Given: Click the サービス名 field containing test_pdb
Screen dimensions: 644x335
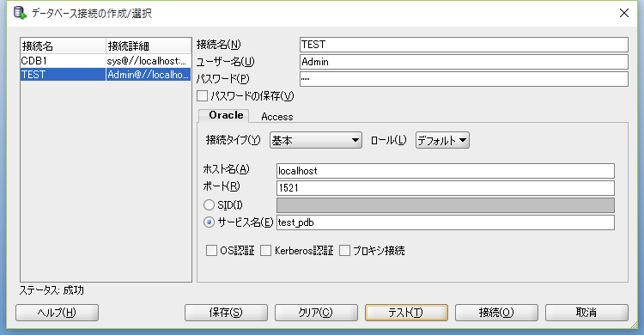Looking at the screenshot, I should tap(445, 222).
